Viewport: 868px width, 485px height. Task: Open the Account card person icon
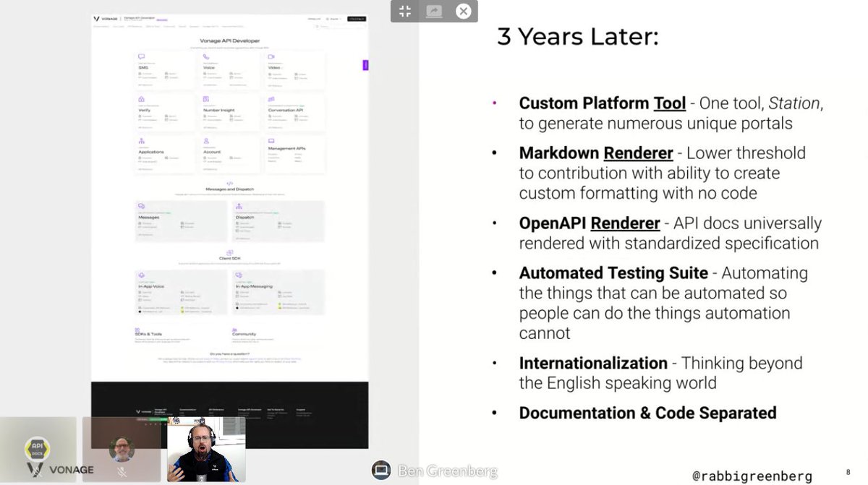tap(206, 141)
